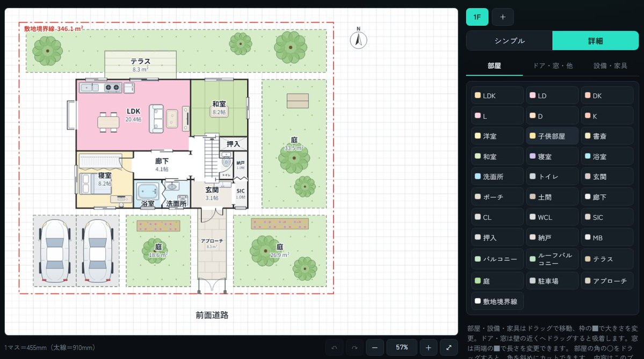This screenshot has height=359, width=644.
Task: Select the bathtub in the 浴室
Action: (x=148, y=191)
